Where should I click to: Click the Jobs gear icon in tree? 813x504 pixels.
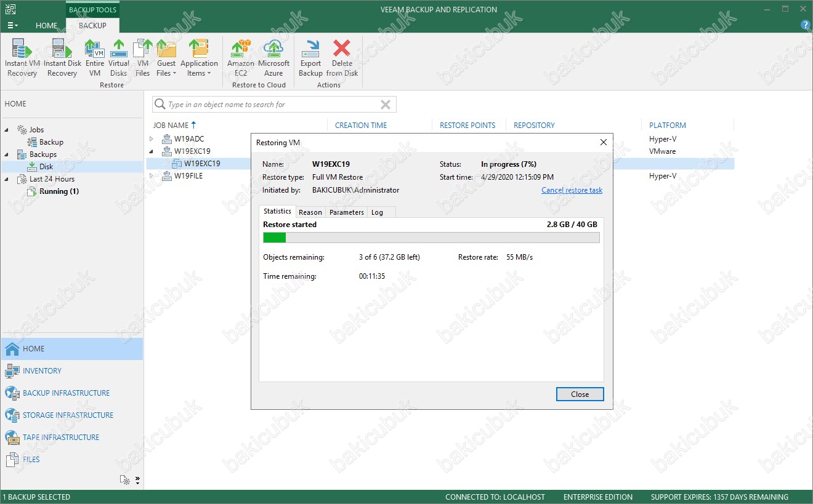pos(22,130)
